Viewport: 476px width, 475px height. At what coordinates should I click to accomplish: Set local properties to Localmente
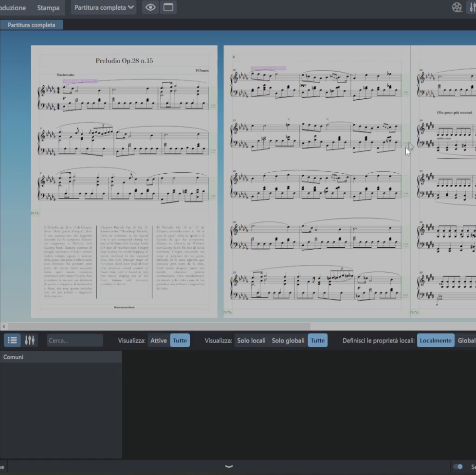pyautogui.click(x=435, y=341)
